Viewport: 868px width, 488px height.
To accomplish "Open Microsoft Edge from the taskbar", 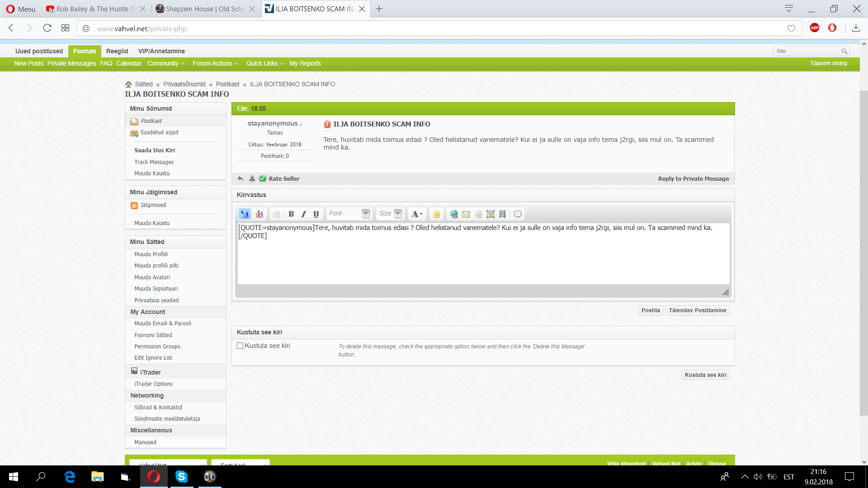I will click(70, 476).
